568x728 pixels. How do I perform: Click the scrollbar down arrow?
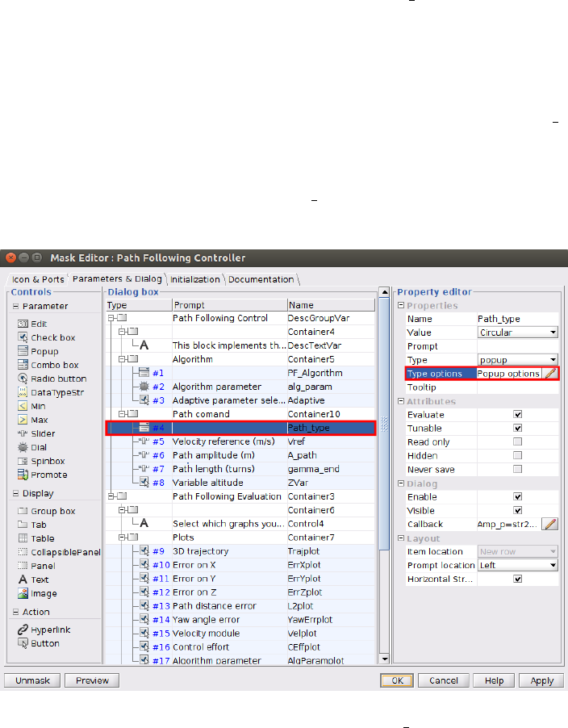coord(384,659)
